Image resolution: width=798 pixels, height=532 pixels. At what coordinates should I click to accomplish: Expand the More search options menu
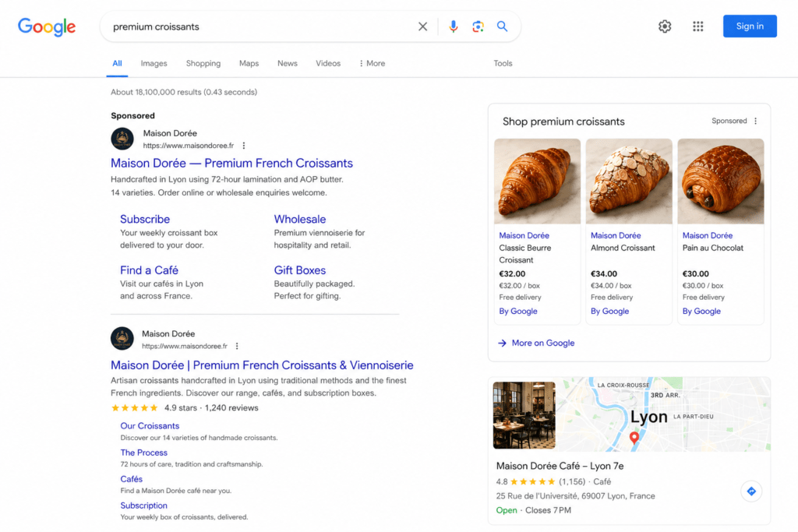[372, 64]
